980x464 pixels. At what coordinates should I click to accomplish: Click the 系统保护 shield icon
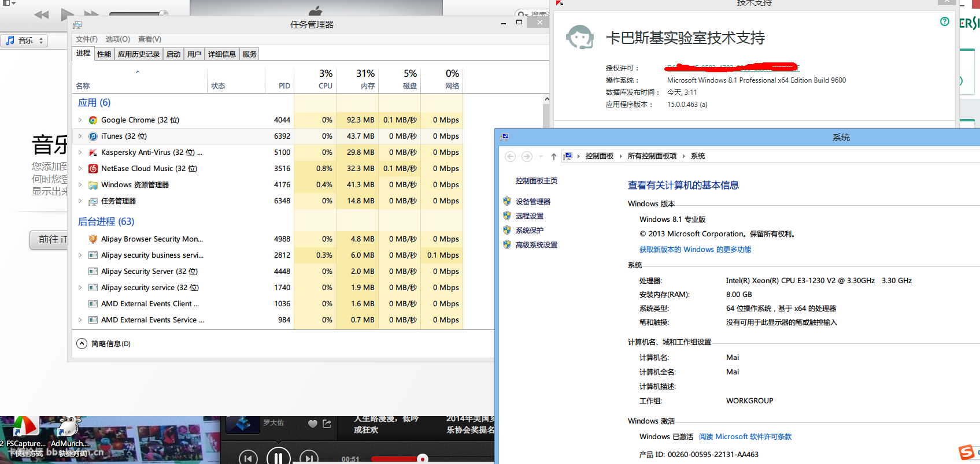(507, 230)
